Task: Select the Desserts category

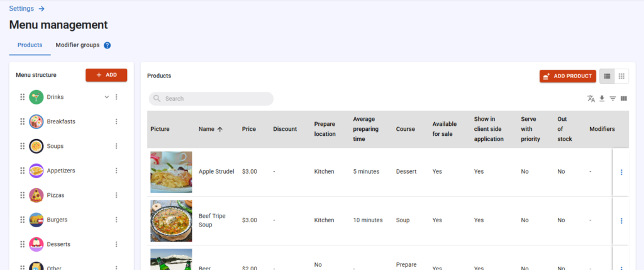Action: [x=58, y=244]
